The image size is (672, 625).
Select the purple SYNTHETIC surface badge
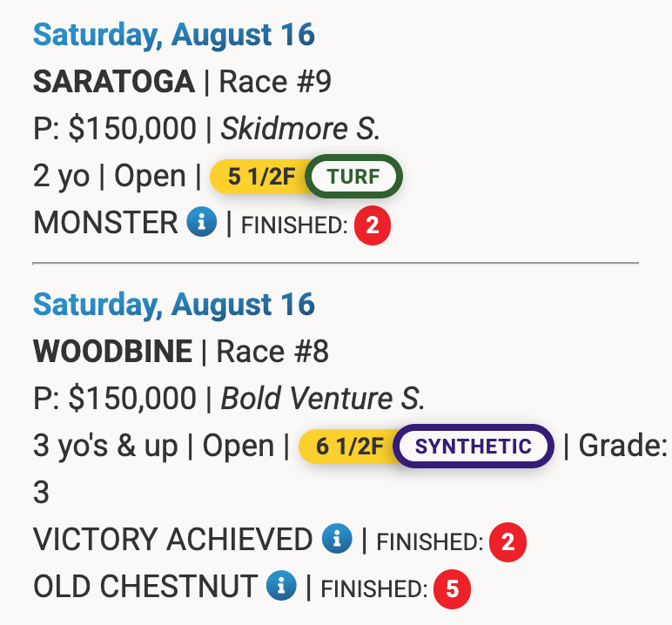(x=474, y=447)
